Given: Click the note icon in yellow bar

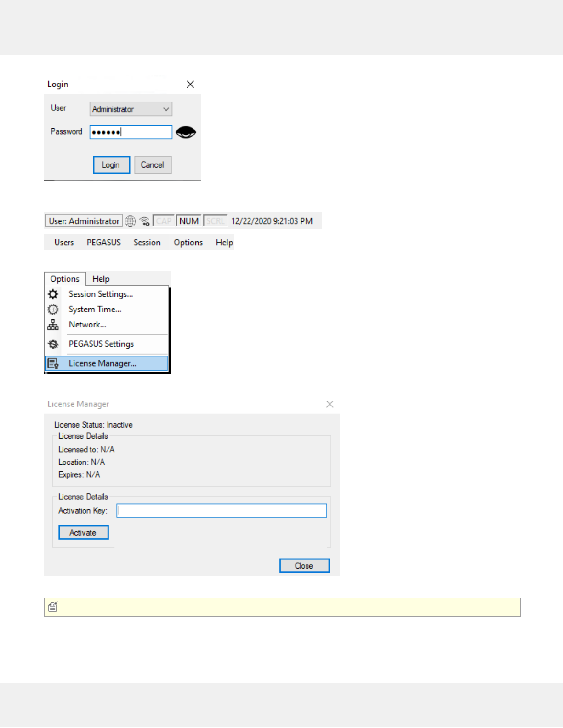Looking at the screenshot, I should click(53, 607).
